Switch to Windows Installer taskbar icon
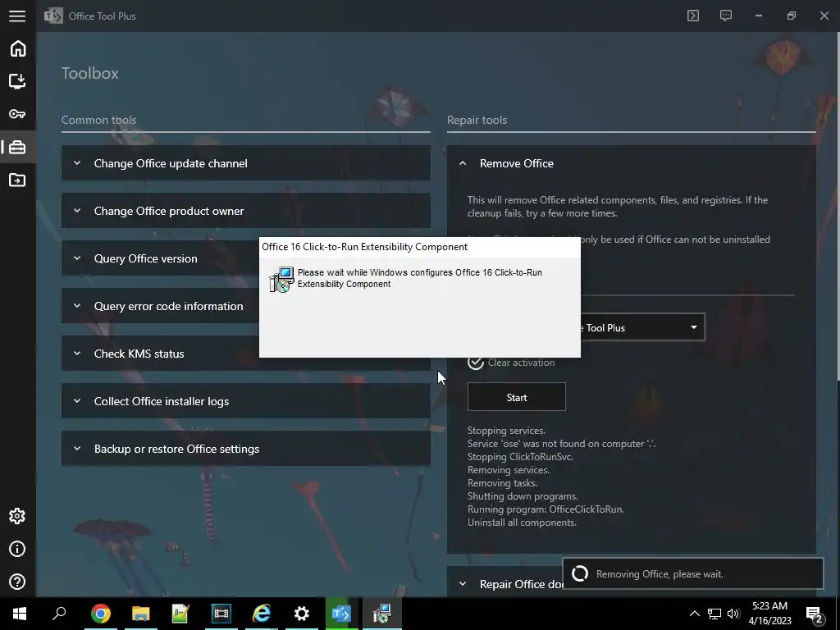This screenshot has width=840, height=630. tap(382, 614)
